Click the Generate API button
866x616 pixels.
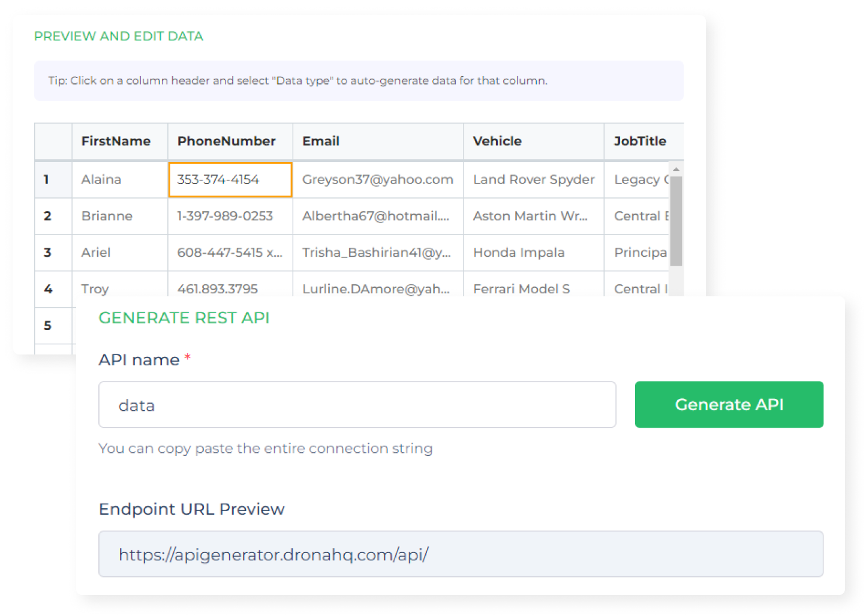[729, 404]
